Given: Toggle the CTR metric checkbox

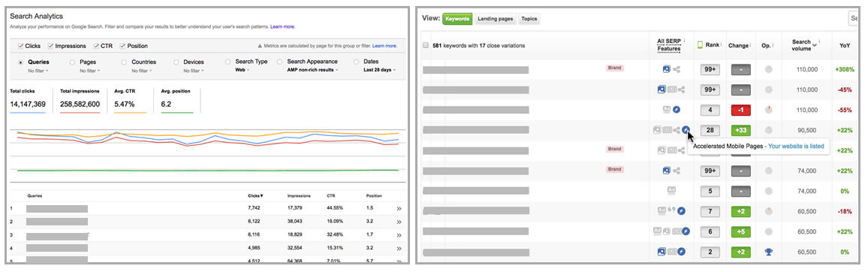Looking at the screenshot, I should point(96,46).
